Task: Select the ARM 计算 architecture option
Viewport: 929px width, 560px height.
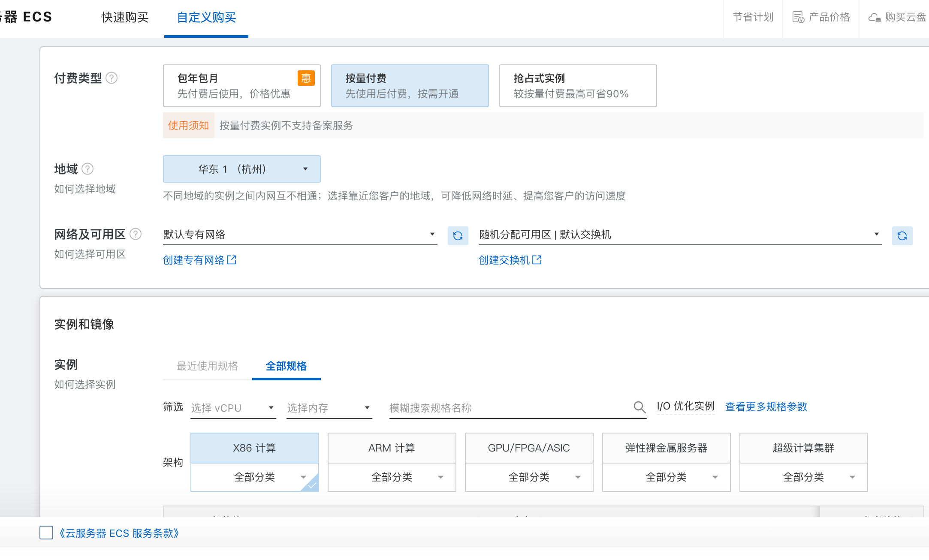Action: click(x=391, y=448)
